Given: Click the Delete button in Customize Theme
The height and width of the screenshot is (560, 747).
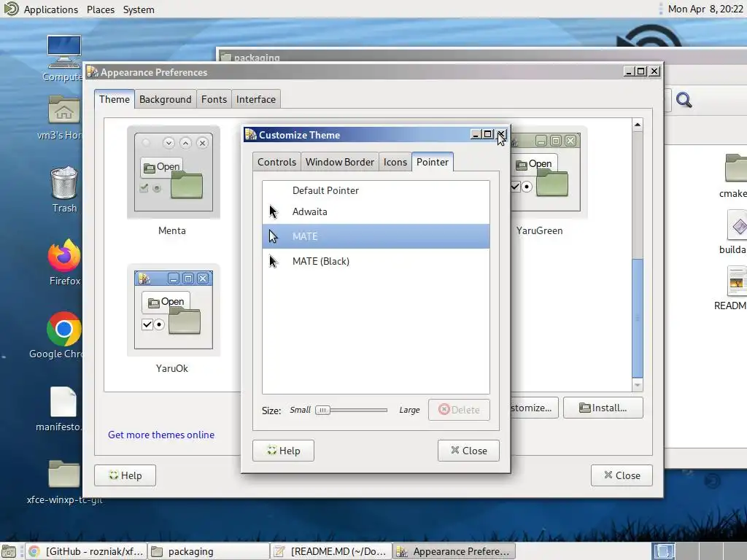Looking at the screenshot, I should [459, 410].
